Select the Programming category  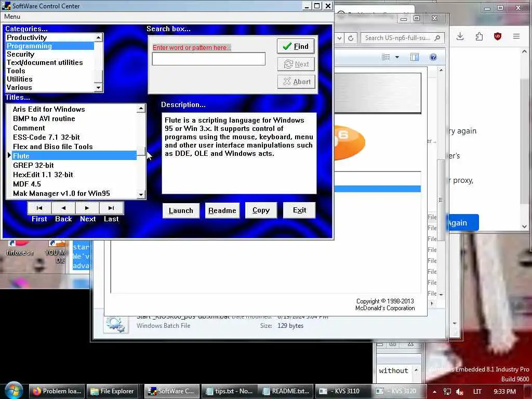pyautogui.click(x=49, y=46)
